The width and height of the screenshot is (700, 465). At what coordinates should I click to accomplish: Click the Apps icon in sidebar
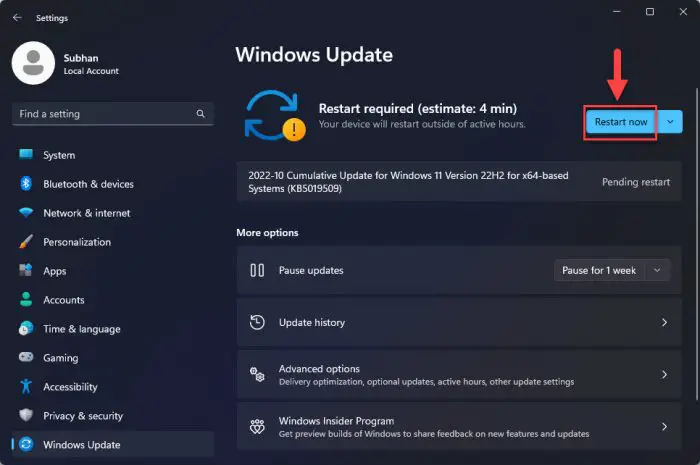(26, 270)
